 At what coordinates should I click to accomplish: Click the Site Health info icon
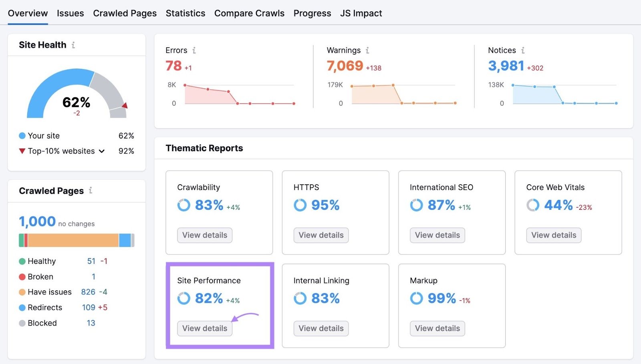[x=73, y=45]
